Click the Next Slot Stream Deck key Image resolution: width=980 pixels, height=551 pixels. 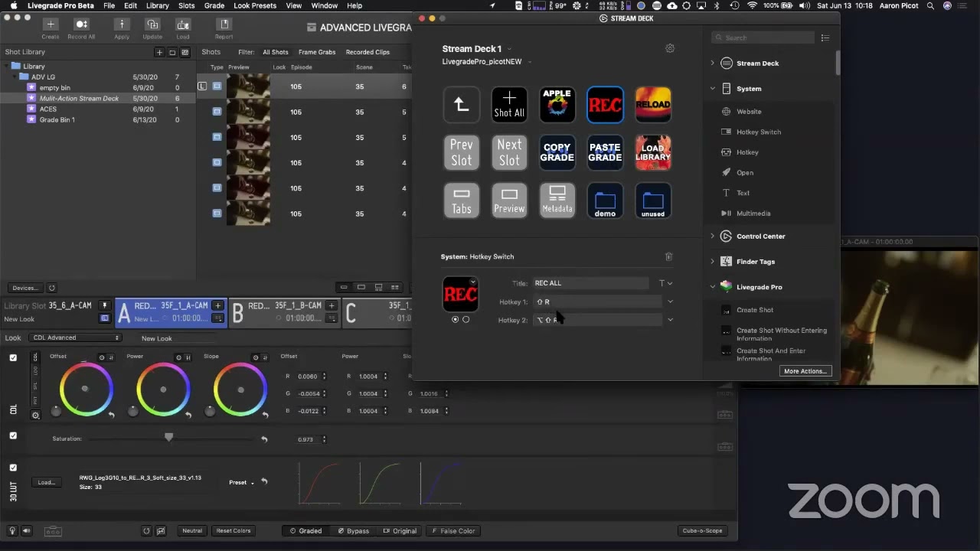click(509, 152)
